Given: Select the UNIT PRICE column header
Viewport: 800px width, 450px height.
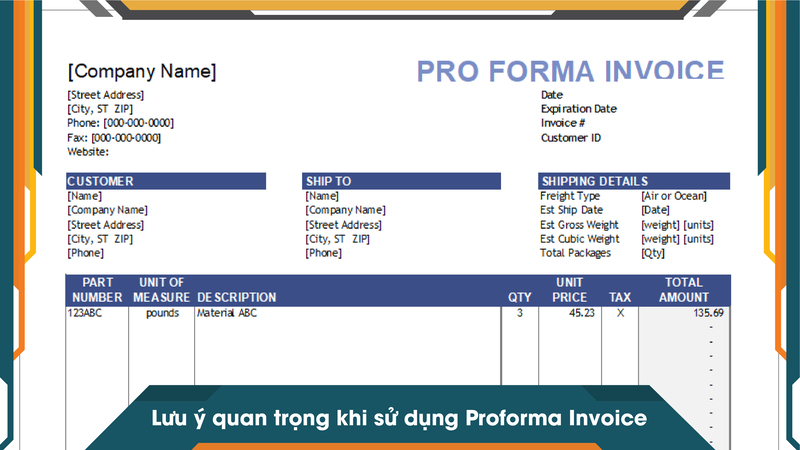Looking at the screenshot, I should coord(569,290).
